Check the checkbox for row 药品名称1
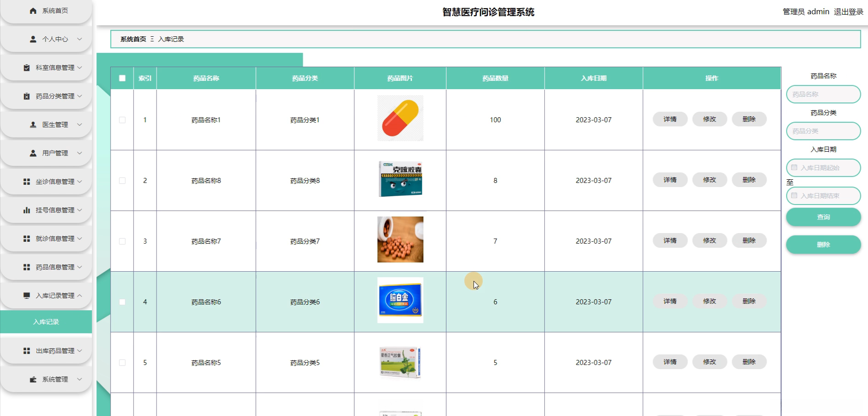Screen dimensions: 868x416 122,120
